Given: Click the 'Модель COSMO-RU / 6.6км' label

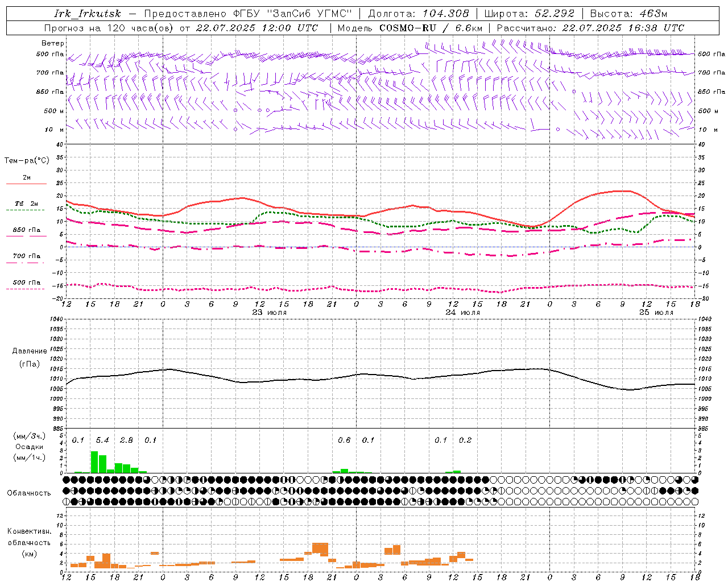Looking at the screenshot, I should pos(410,28).
